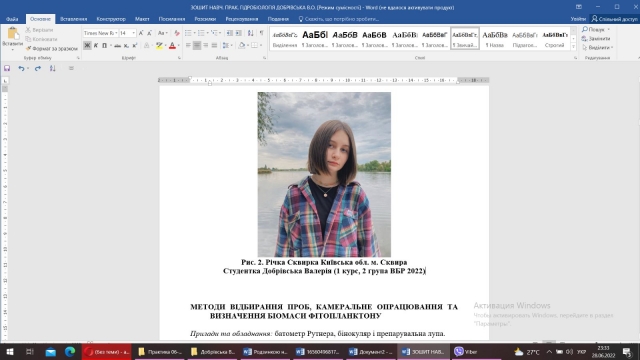Decrease paragraph indent

point(230,33)
